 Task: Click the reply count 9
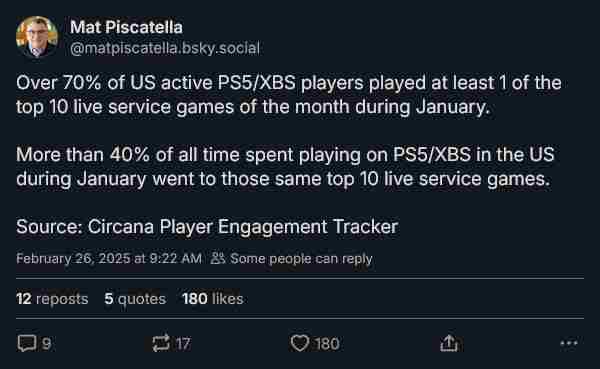click(46, 344)
